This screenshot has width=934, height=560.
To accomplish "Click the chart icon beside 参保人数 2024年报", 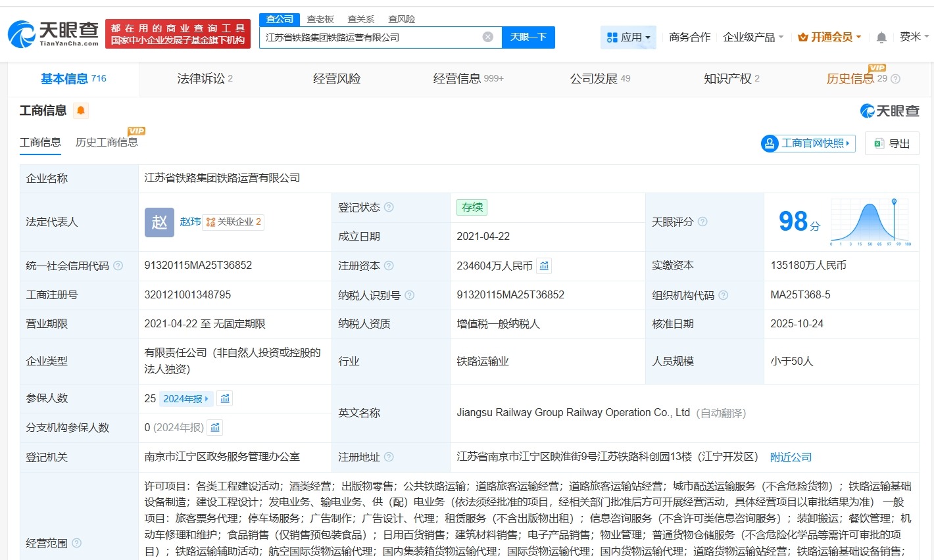I will pyautogui.click(x=224, y=398).
